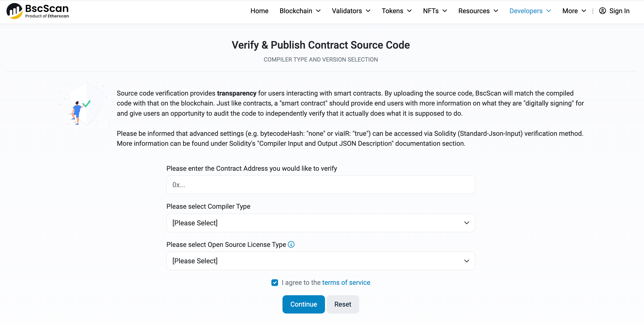The image size is (644, 323).
Task: Expand the Open Source License Type dropdown
Action: (x=321, y=261)
